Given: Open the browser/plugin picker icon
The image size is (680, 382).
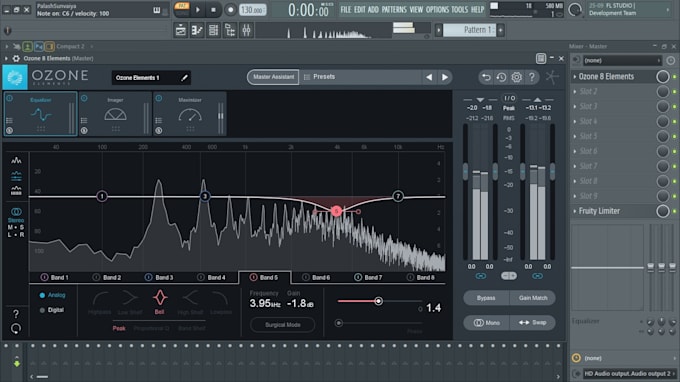Looking at the screenshot, I should pyautogui.click(x=230, y=30).
